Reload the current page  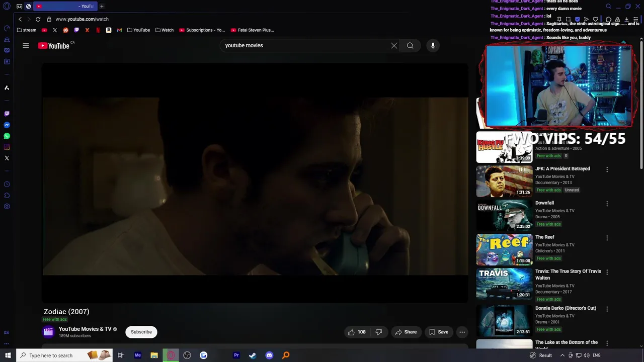tap(38, 19)
